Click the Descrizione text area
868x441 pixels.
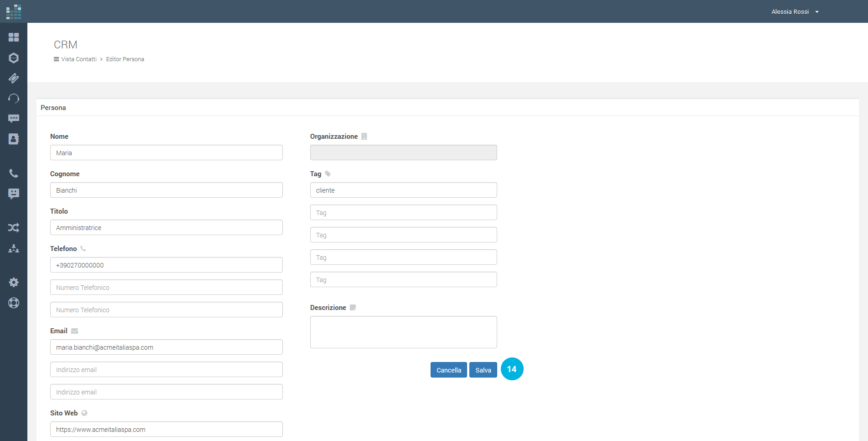[404, 332]
